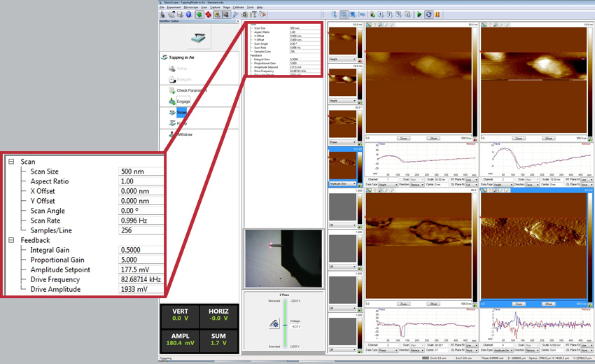Click Zoom button under Channel 1 image
This screenshot has height=364, width=595.
402,139
